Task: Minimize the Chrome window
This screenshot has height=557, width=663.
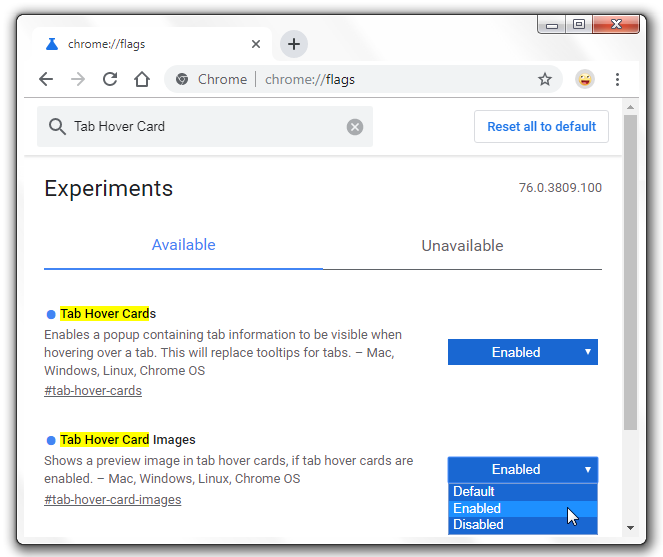Action: (x=551, y=25)
